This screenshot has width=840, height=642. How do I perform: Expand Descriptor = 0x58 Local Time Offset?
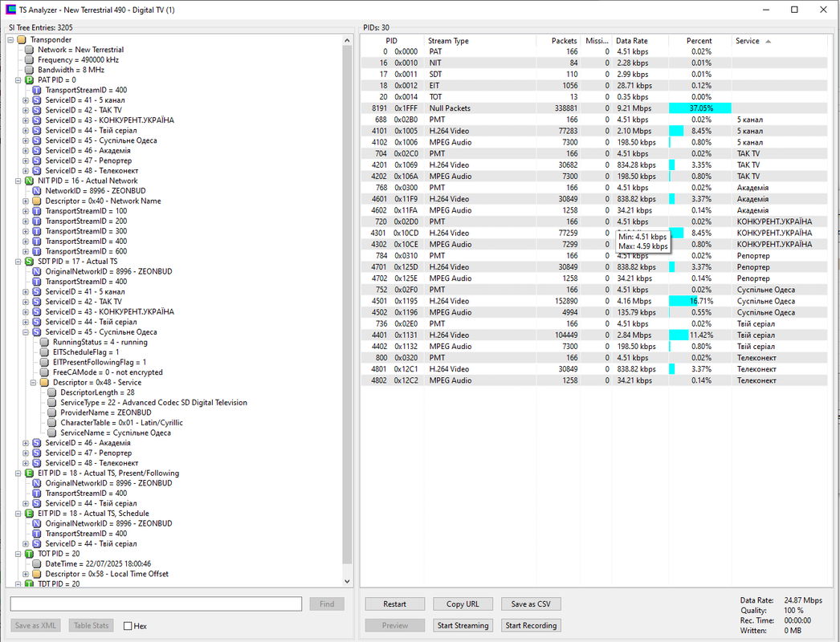25,574
